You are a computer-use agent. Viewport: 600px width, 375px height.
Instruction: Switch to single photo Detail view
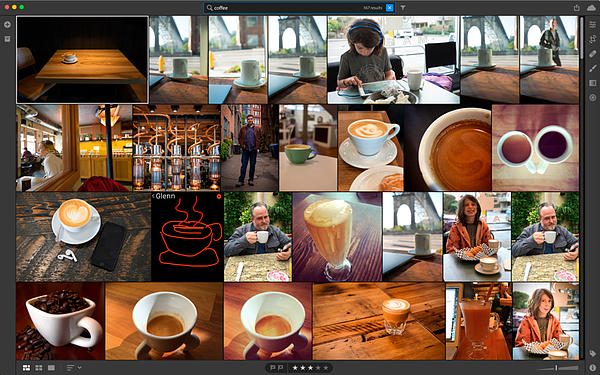(51, 368)
